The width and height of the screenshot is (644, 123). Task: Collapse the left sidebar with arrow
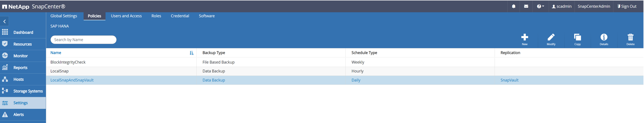pos(5,21)
